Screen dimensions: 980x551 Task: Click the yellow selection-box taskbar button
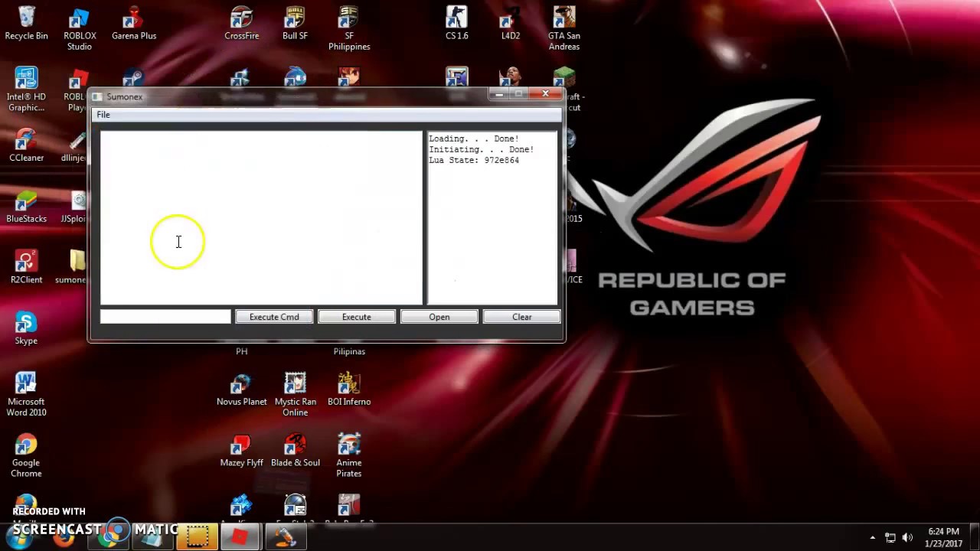point(198,536)
